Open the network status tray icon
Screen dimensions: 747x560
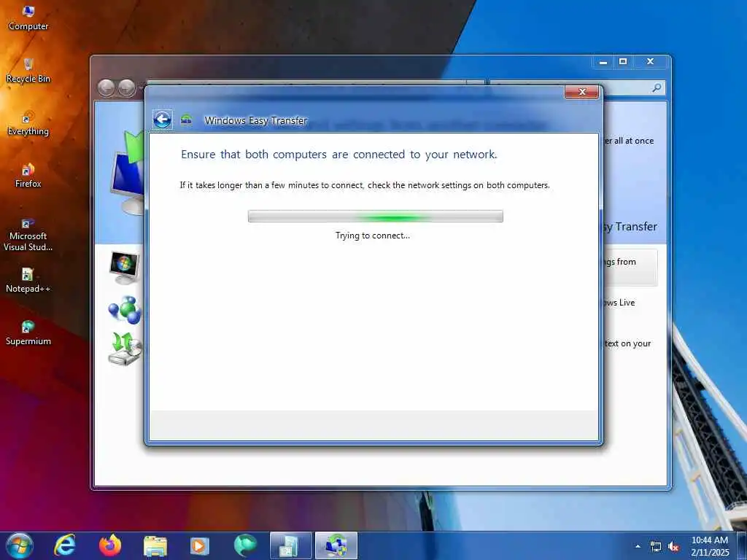point(656,547)
